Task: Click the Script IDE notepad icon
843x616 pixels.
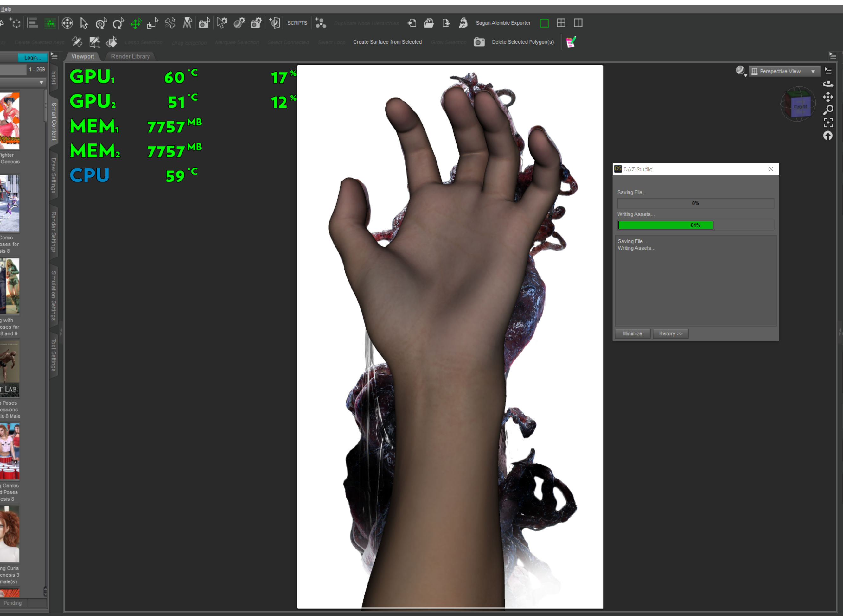Action: coord(571,42)
